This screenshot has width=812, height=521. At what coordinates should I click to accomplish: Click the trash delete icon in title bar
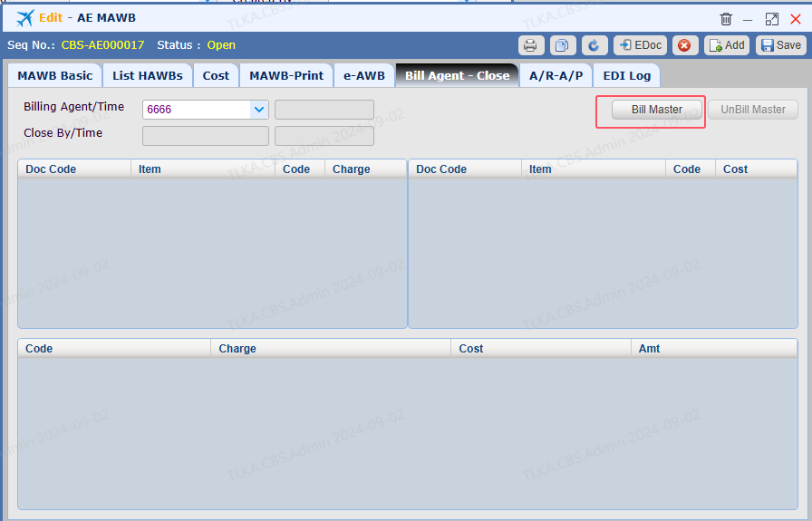tap(726, 19)
